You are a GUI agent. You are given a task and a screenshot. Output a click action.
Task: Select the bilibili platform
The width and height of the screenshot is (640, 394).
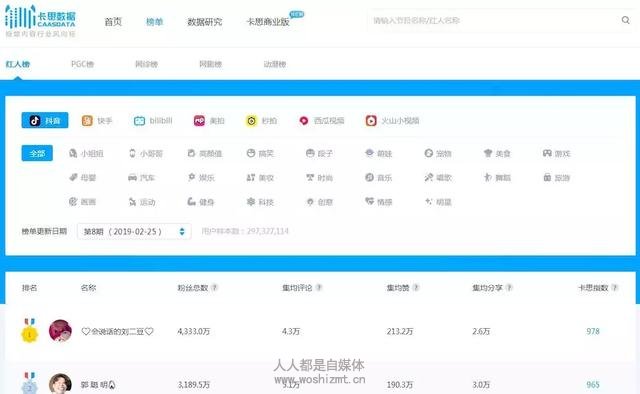[153, 121]
